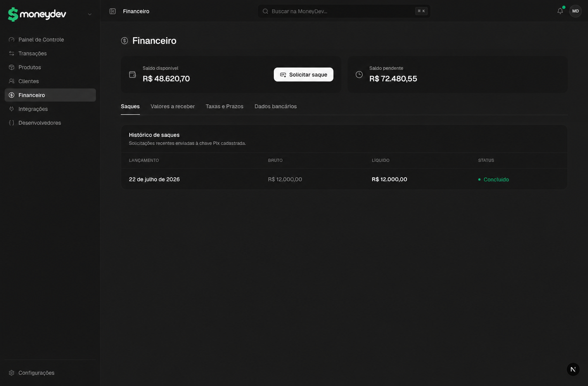Click the LANÇAMENTO column header
588x386 pixels.
coord(144,160)
